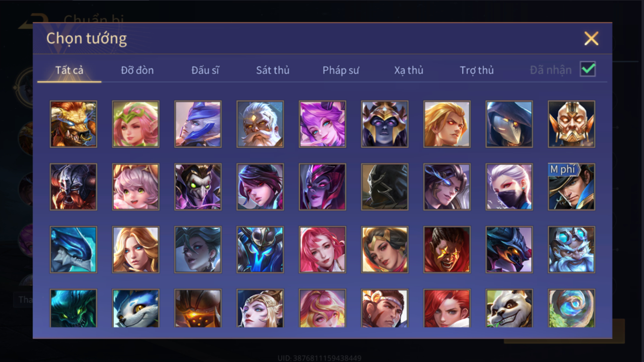Pick the plague doctor hooded hero portrait

point(509,124)
